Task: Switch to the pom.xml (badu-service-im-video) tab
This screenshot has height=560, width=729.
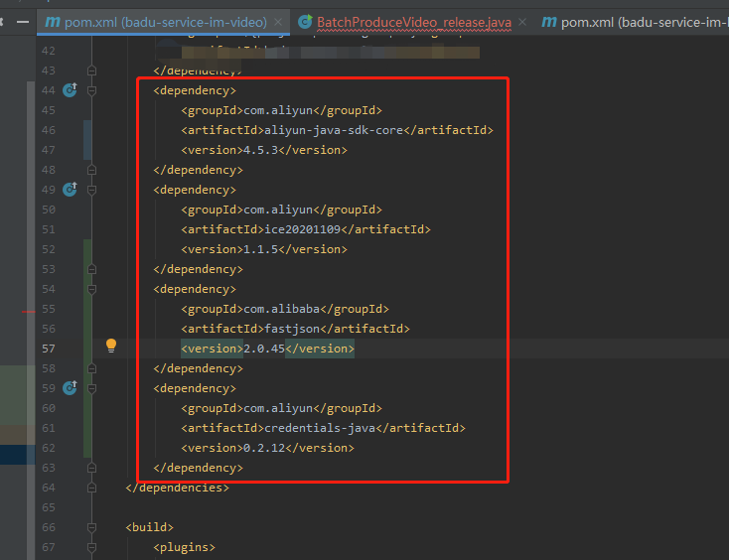Action: pyautogui.click(x=165, y=22)
